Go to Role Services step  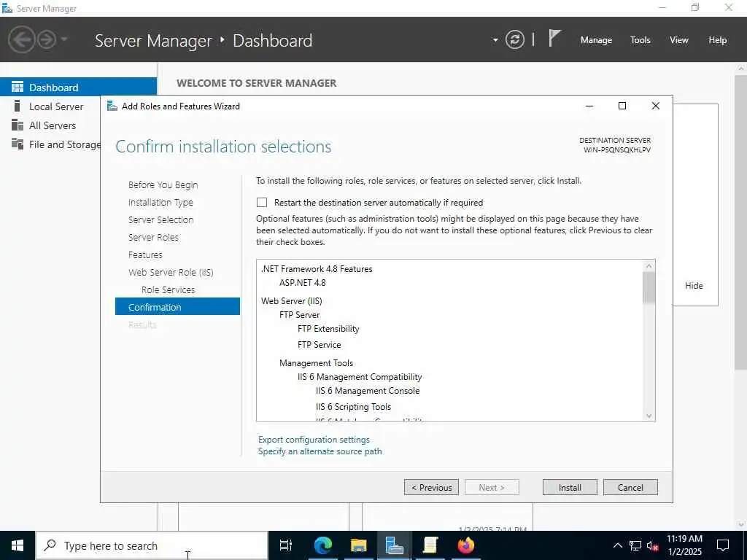pyautogui.click(x=169, y=289)
